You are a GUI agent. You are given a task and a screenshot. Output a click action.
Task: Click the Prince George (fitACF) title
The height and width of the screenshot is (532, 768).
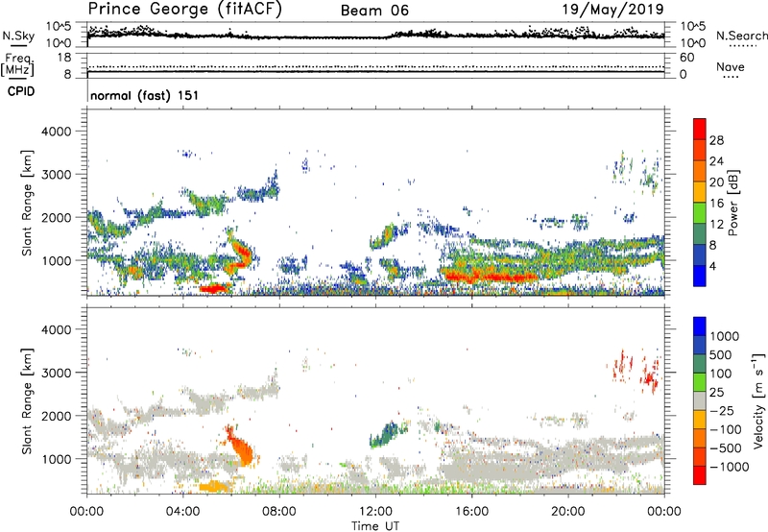(184, 9)
